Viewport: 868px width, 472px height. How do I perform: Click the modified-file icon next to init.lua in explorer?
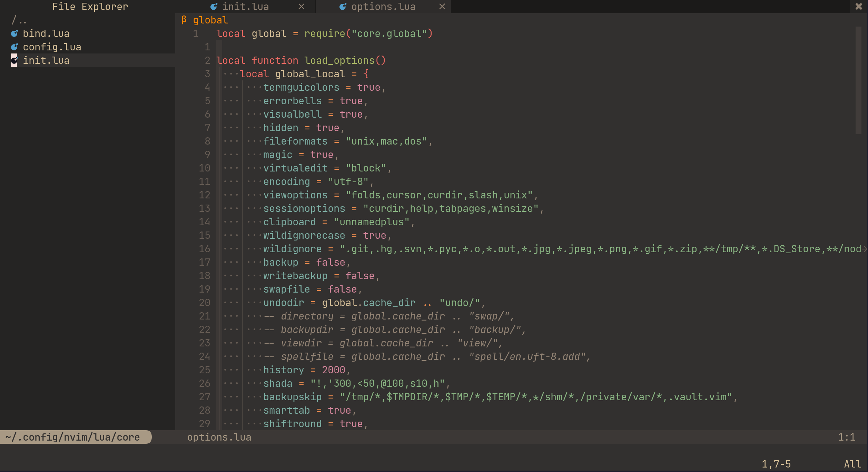click(x=14, y=60)
